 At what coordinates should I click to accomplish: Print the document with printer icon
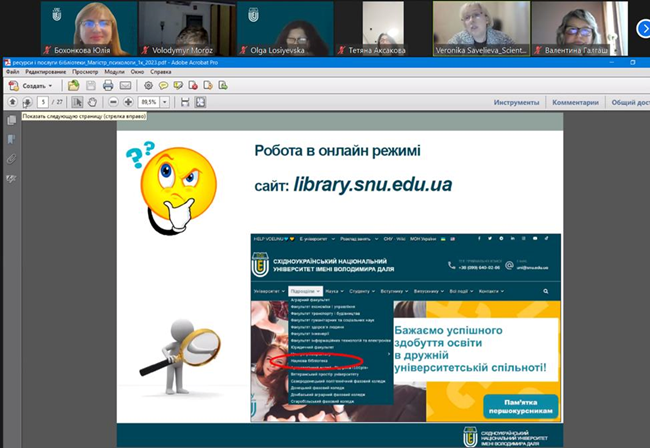click(x=107, y=86)
